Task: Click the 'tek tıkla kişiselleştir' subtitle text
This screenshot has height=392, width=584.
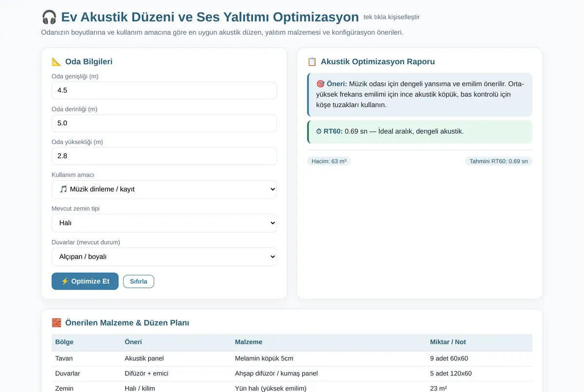Action: click(x=392, y=17)
